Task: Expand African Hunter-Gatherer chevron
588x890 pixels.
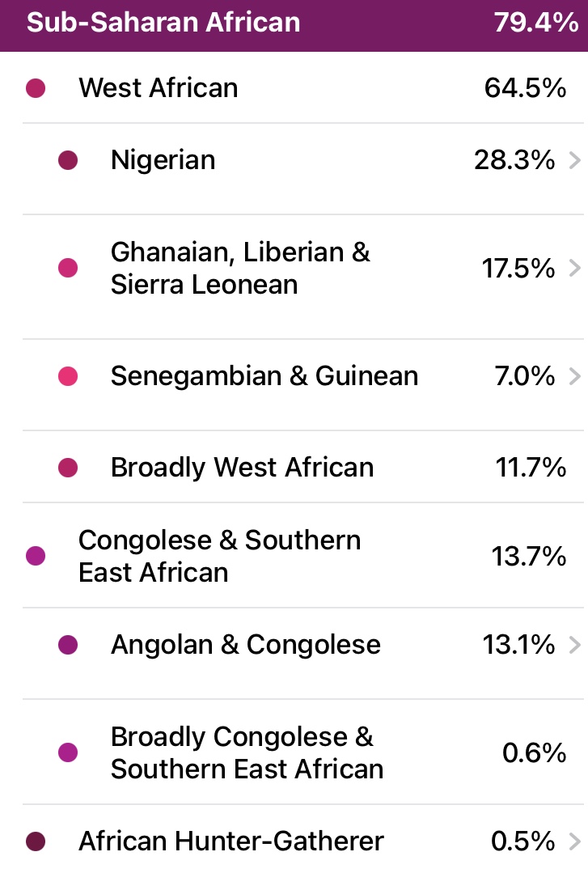Action: pyautogui.click(x=575, y=841)
